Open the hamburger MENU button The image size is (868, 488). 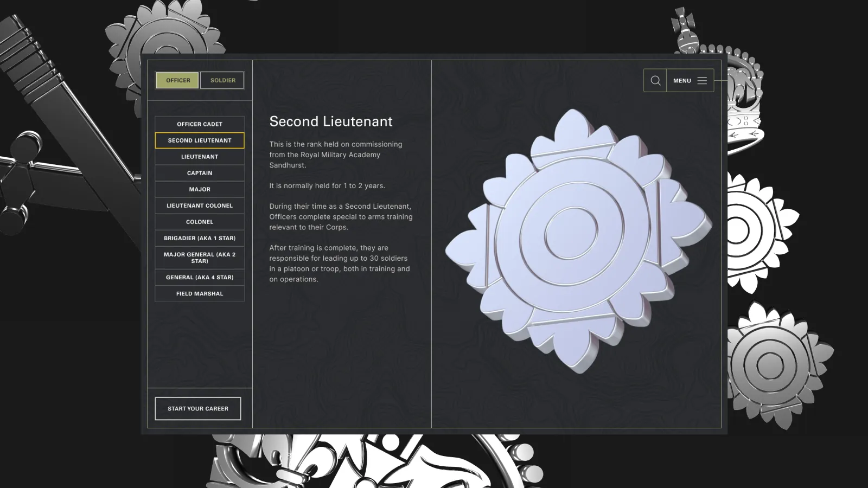(690, 80)
